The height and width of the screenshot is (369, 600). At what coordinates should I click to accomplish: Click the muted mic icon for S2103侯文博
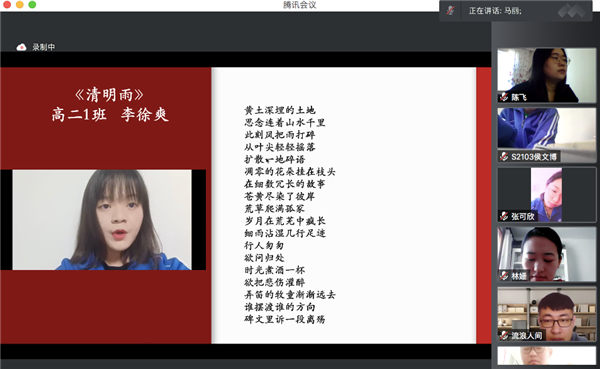(504, 156)
